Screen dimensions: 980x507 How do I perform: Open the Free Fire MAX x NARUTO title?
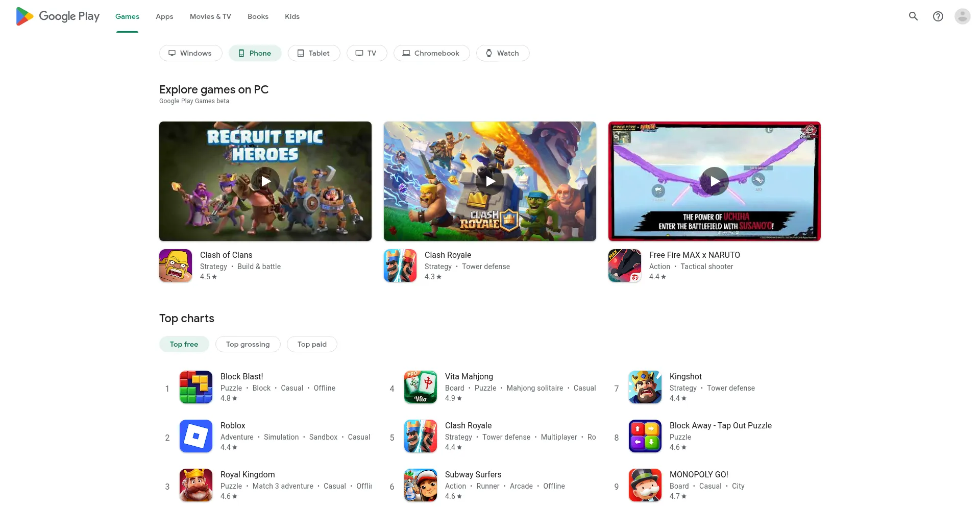click(695, 255)
